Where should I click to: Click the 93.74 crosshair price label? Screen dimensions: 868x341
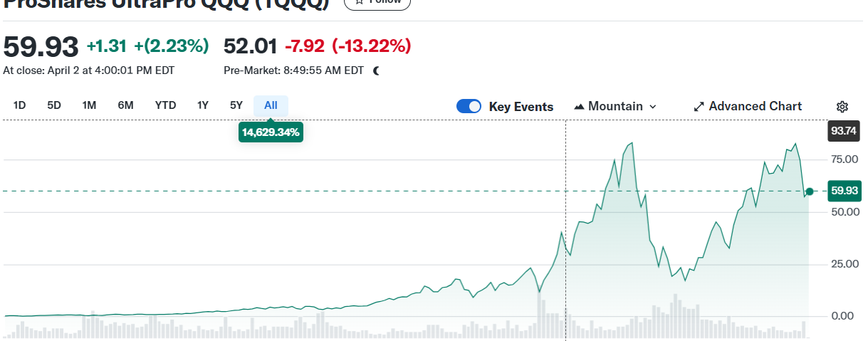click(843, 132)
